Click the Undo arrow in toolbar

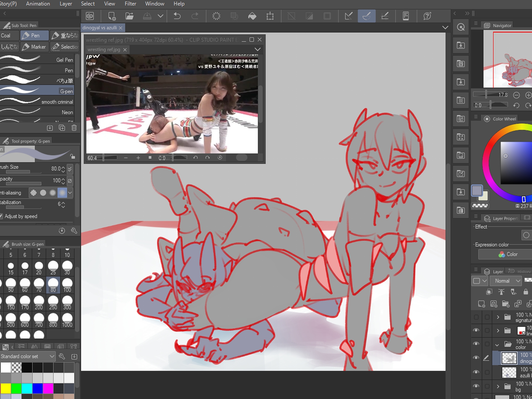177,16
